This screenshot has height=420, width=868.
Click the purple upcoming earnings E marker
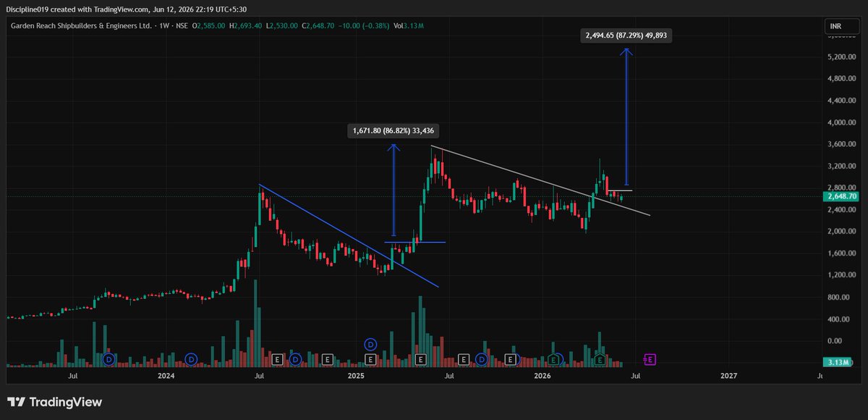pyautogui.click(x=650, y=359)
